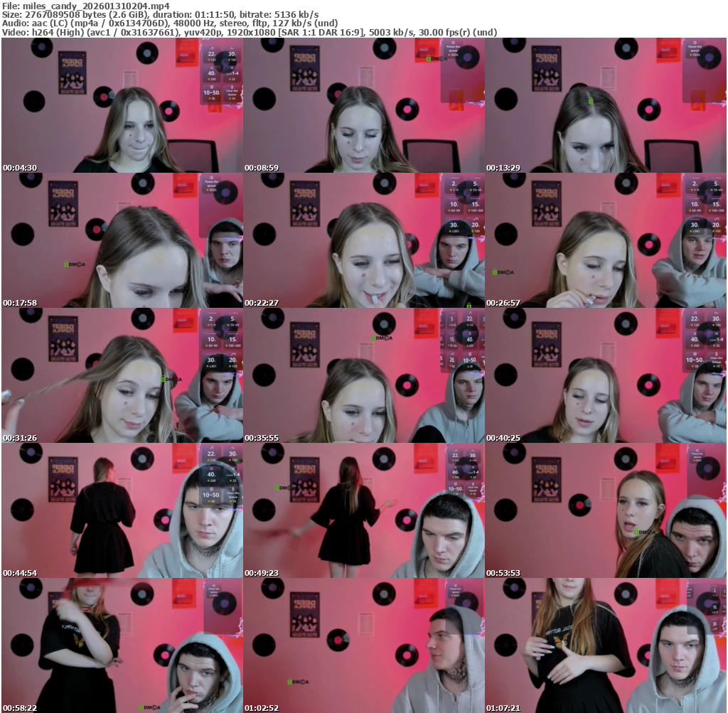Click the 00:40:25 thumbnail
The width and height of the screenshot is (728, 713).
[606, 375]
